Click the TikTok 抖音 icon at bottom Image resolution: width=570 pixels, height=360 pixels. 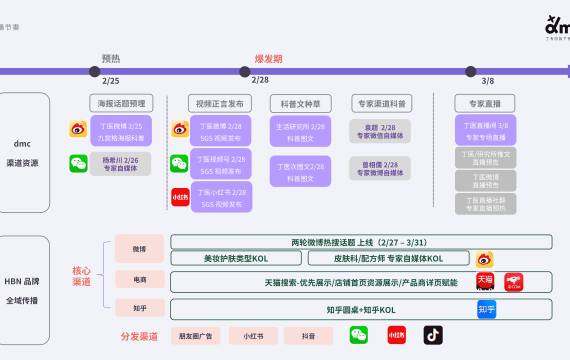coord(433,335)
